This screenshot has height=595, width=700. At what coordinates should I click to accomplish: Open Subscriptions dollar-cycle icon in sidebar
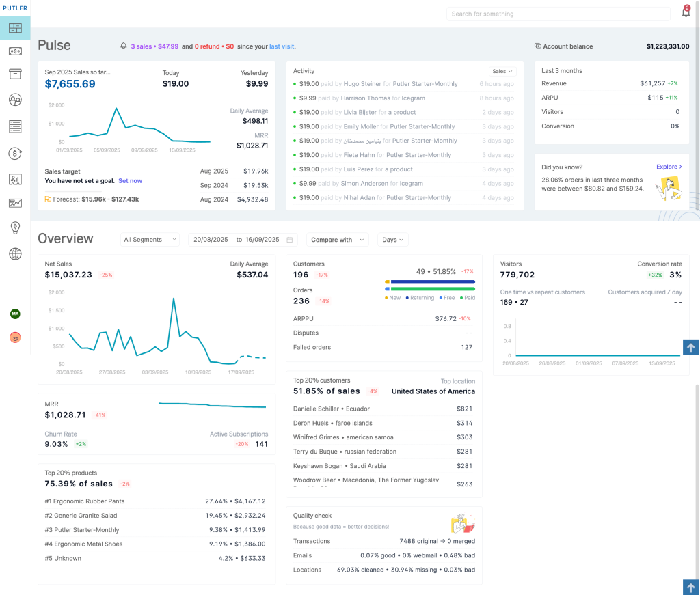pyautogui.click(x=15, y=154)
